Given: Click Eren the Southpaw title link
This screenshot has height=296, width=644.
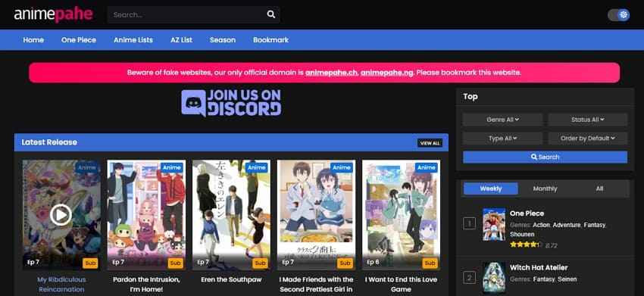Looking at the screenshot, I should [231, 279].
